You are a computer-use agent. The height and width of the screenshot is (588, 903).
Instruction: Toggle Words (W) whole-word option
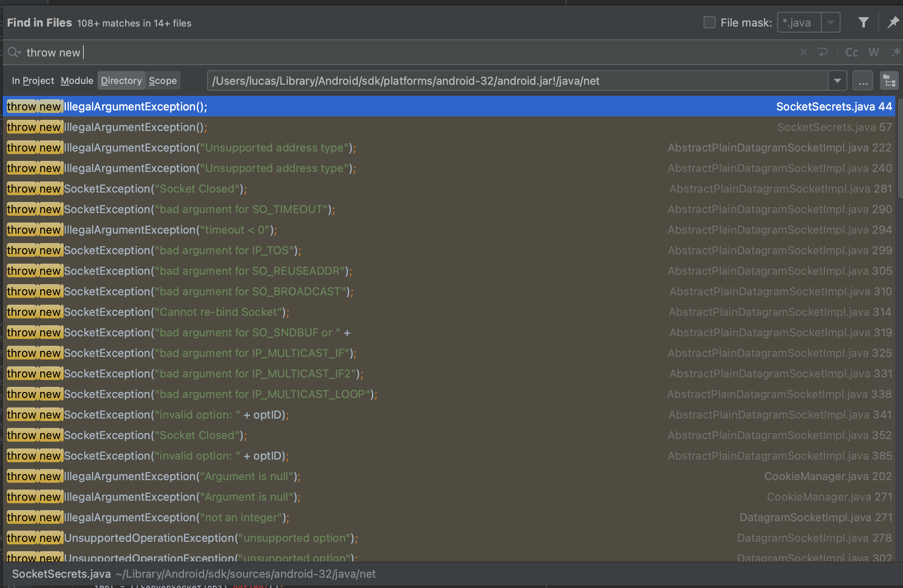873,53
